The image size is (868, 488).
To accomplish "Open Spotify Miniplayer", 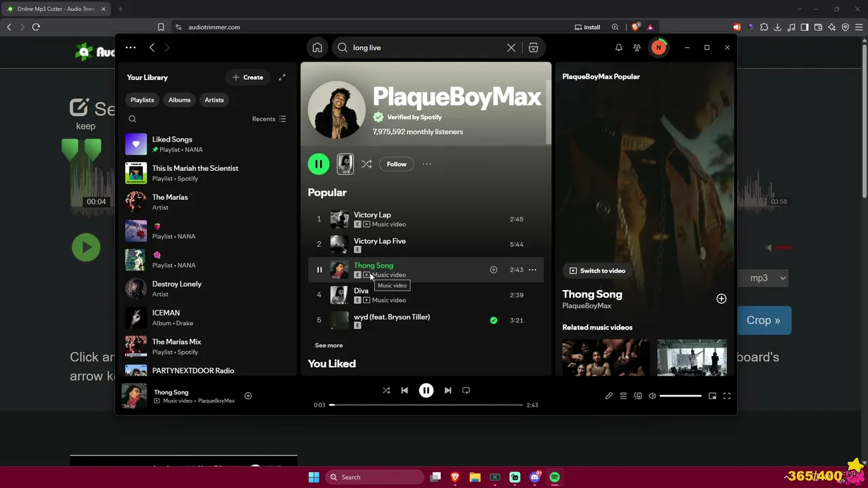I will (x=712, y=396).
